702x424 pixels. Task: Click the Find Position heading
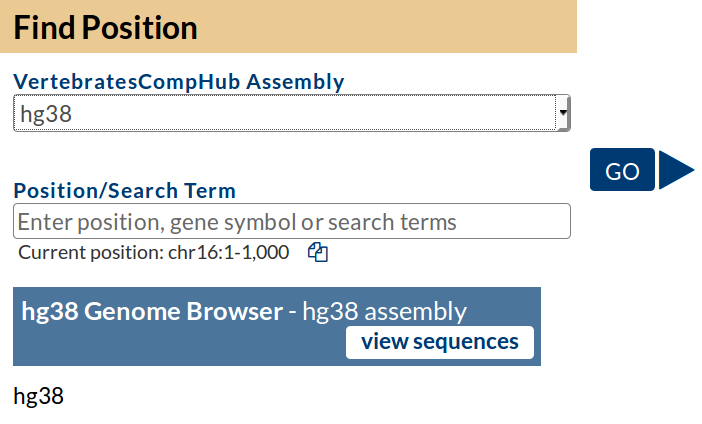(x=105, y=27)
